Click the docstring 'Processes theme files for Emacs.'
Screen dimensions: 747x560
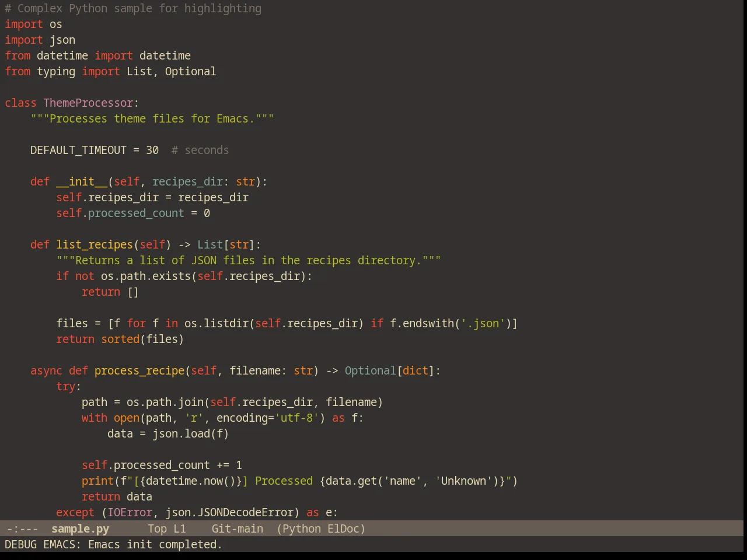point(152,118)
